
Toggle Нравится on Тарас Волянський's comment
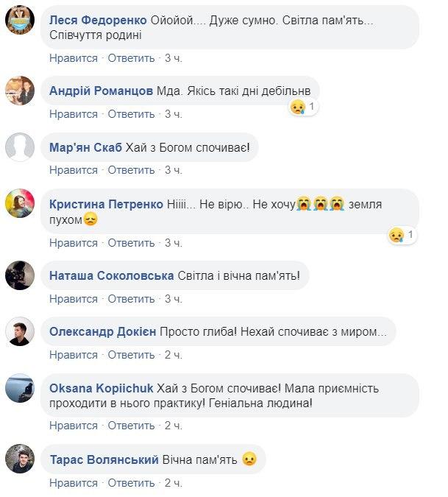pos(74,483)
